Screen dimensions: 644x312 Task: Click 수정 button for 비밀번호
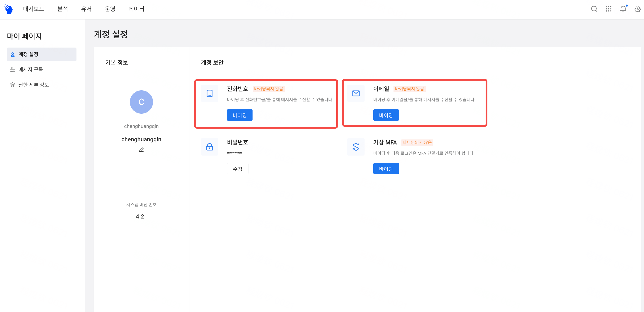pos(238,169)
